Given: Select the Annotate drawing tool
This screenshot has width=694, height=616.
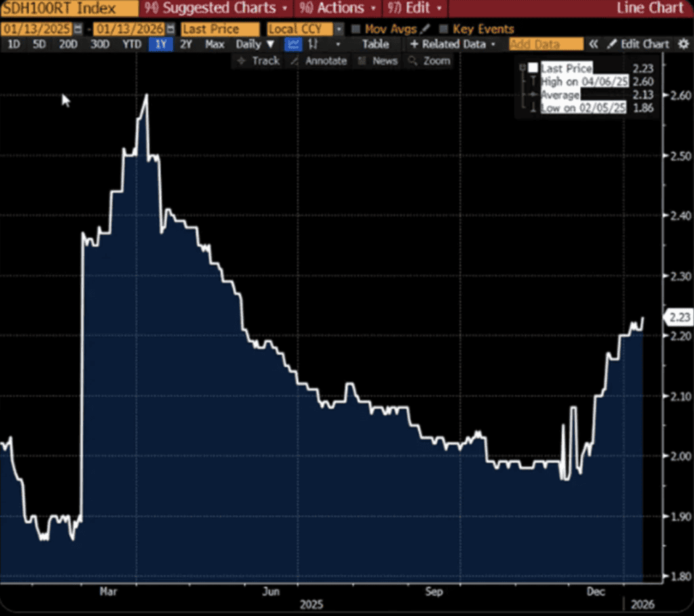Looking at the screenshot, I should point(318,61).
